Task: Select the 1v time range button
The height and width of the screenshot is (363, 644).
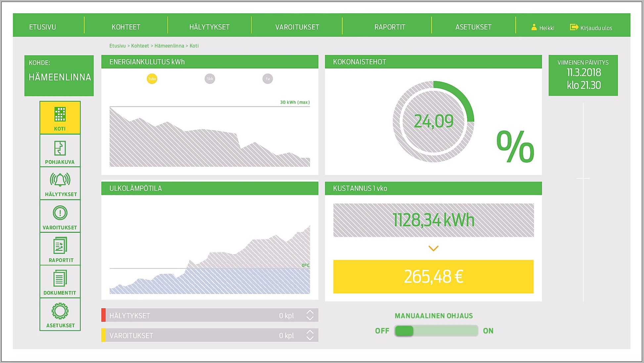Action: tap(268, 79)
